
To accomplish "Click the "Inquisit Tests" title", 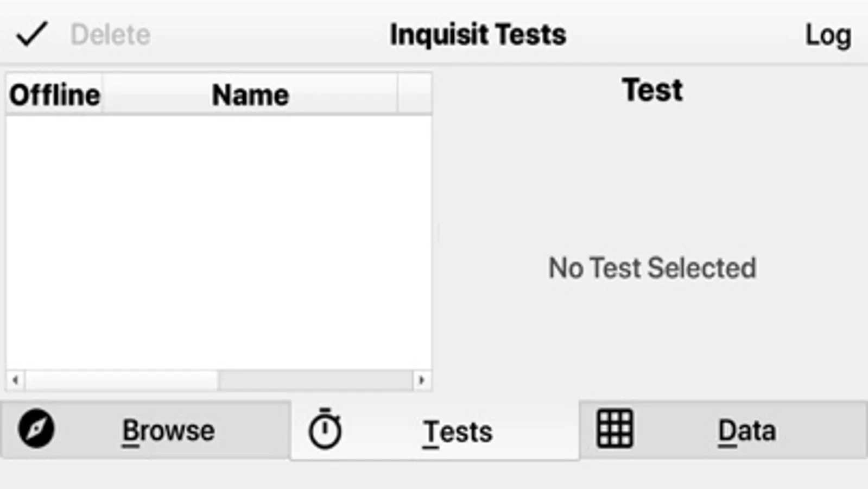I will (478, 35).
